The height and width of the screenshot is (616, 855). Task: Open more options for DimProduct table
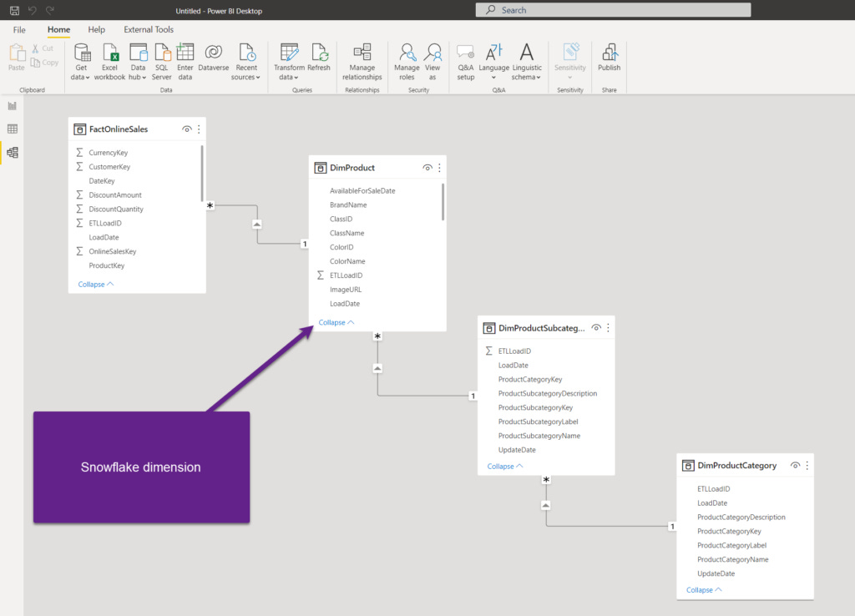pos(439,168)
